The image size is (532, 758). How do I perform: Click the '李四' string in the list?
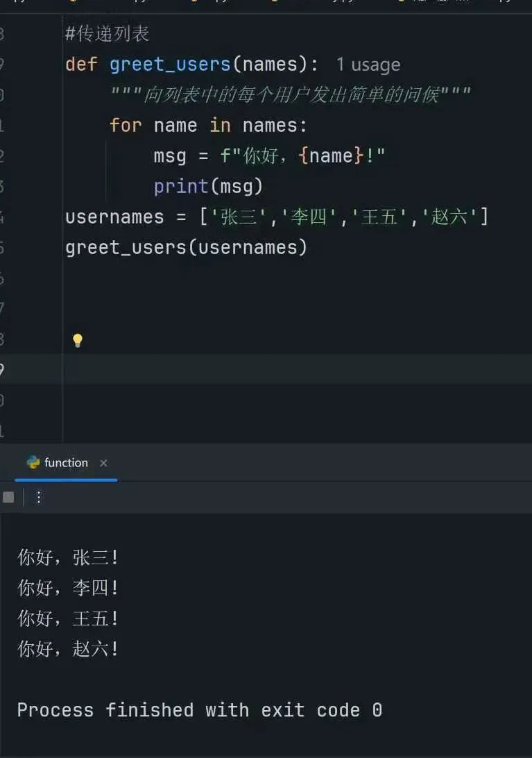[x=308, y=217]
